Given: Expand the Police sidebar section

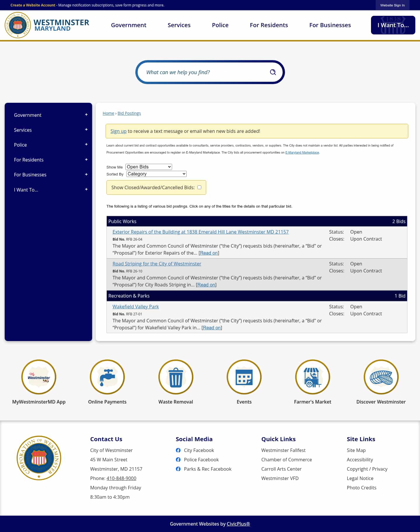Looking at the screenshot, I should coord(86,145).
